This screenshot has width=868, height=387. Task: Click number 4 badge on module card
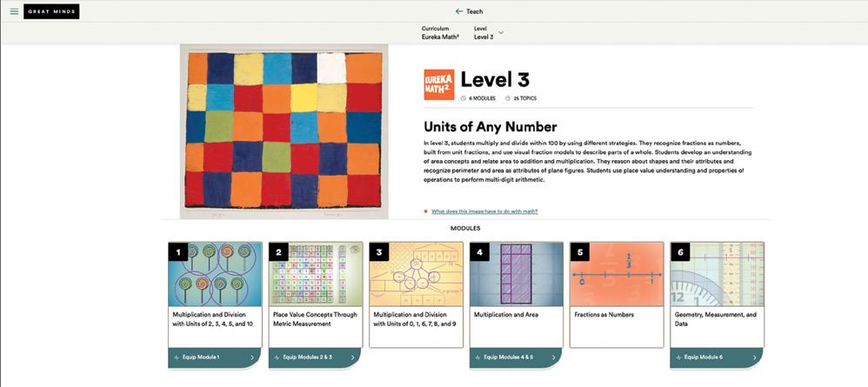click(479, 252)
